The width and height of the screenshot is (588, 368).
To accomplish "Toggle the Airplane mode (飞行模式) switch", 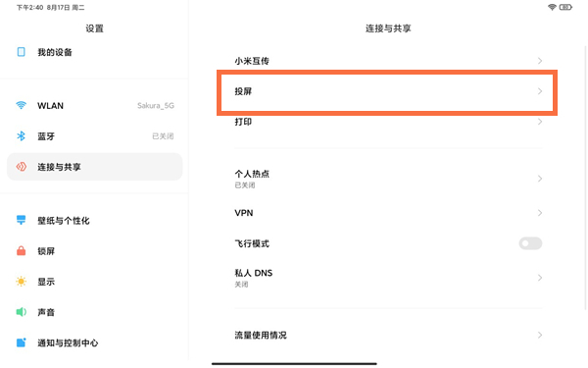I will click(x=530, y=243).
